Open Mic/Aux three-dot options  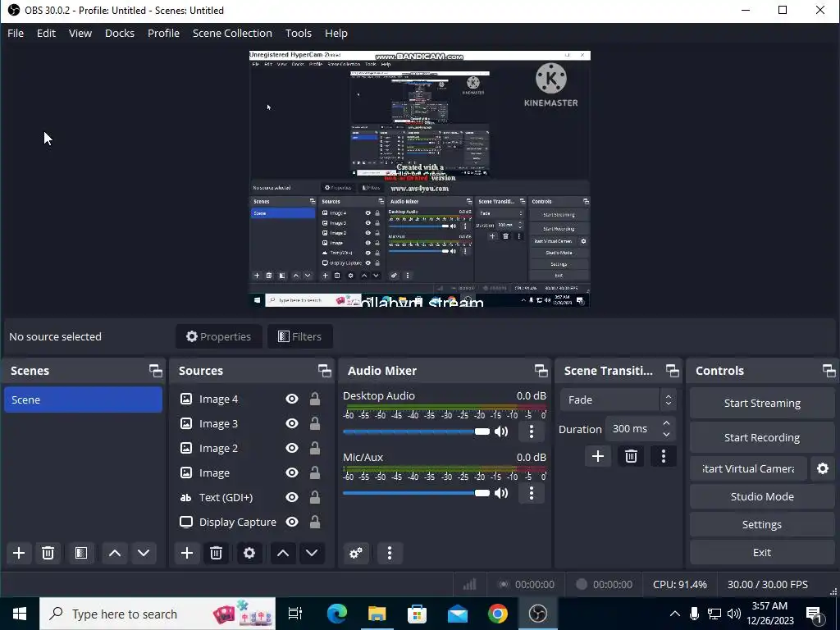pos(532,493)
